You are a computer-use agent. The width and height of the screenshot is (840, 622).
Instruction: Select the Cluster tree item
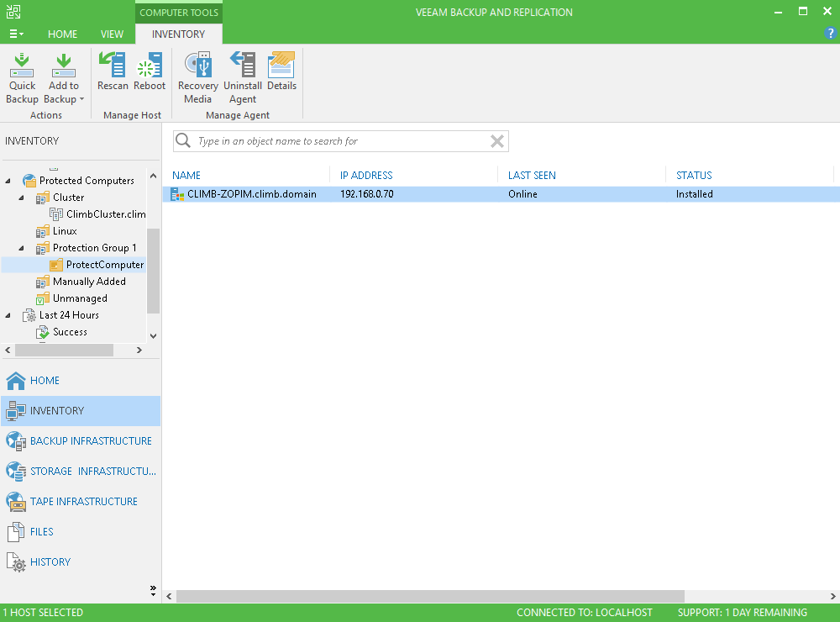(68, 198)
